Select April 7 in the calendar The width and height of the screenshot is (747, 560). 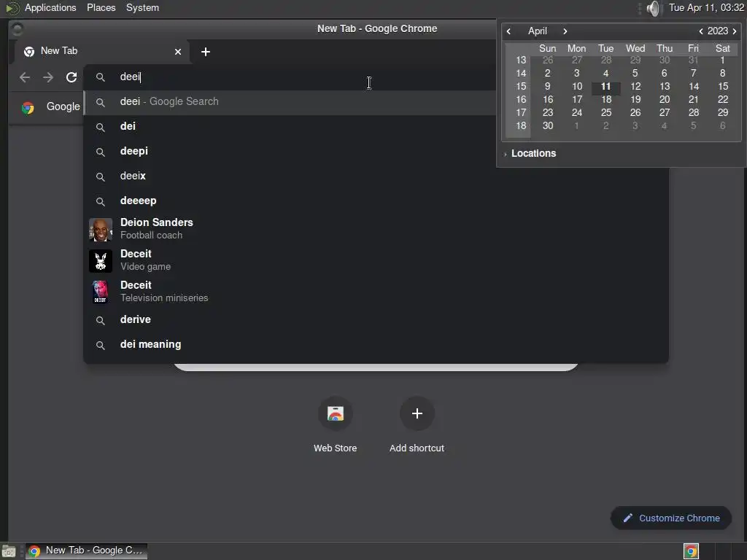pyautogui.click(x=694, y=74)
